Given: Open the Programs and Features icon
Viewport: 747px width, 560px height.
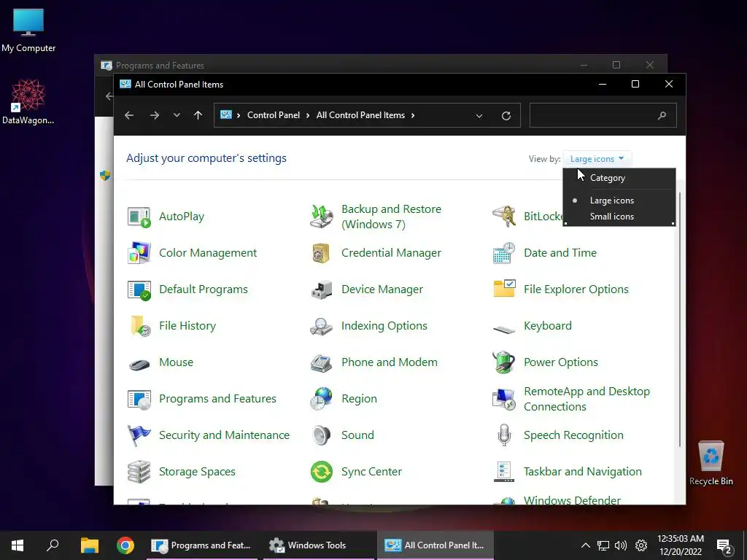Looking at the screenshot, I should 139,399.
